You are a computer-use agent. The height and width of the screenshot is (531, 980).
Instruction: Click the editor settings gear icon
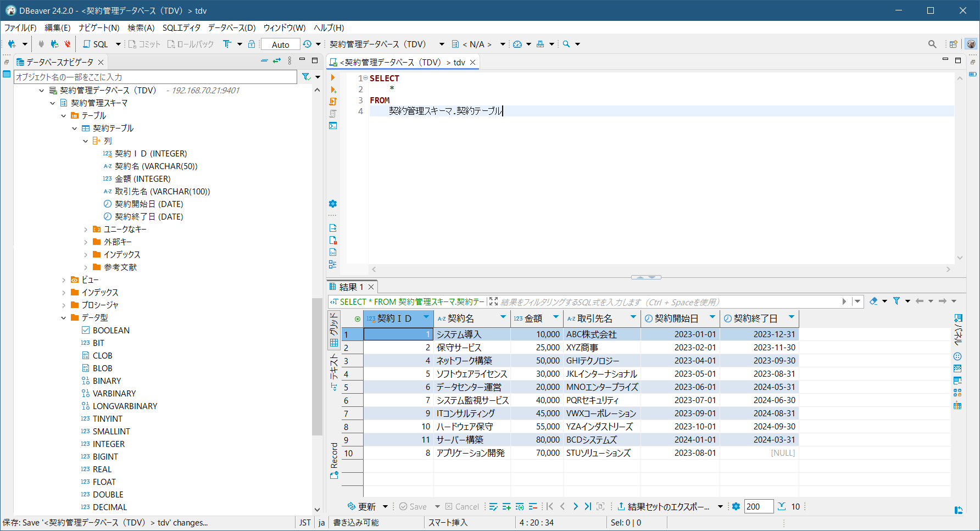click(333, 204)
